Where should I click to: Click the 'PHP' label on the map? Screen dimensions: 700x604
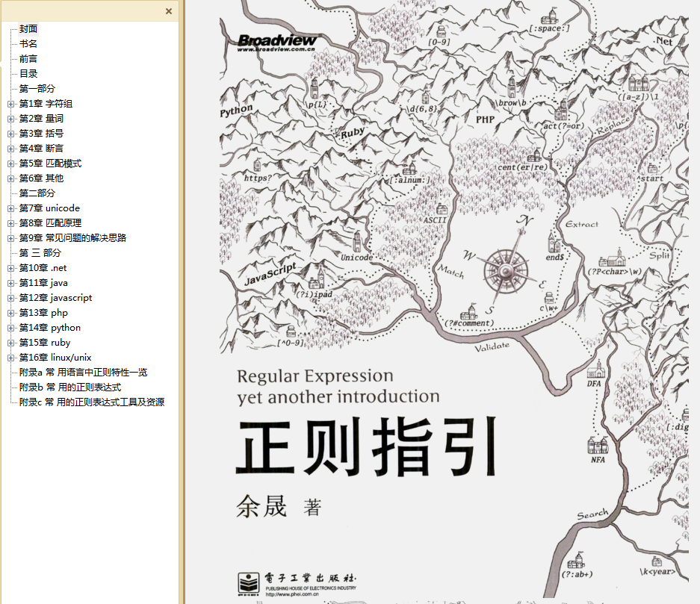pos(486,119)
